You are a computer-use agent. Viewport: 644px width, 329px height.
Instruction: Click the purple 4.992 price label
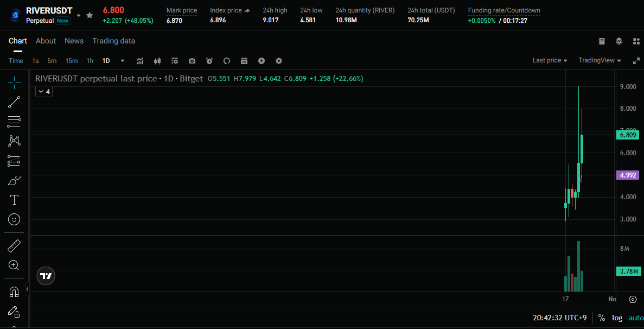tap(628, 175)
